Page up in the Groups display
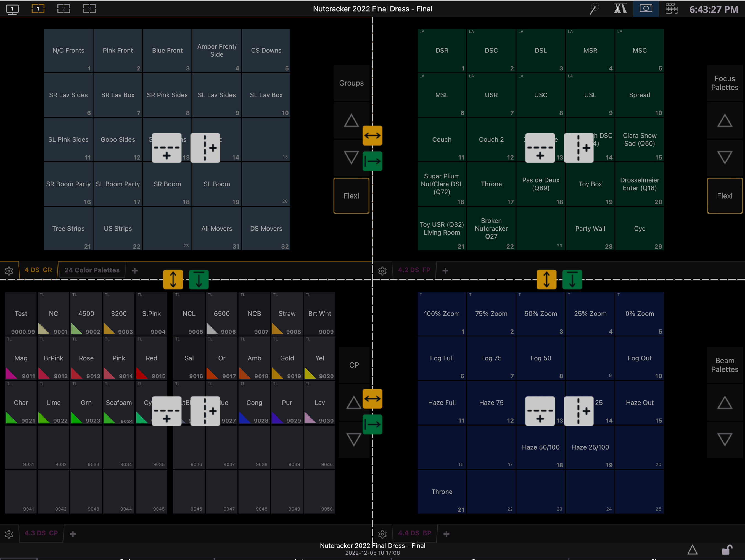745x560 pixels. (x=351, y=121)
